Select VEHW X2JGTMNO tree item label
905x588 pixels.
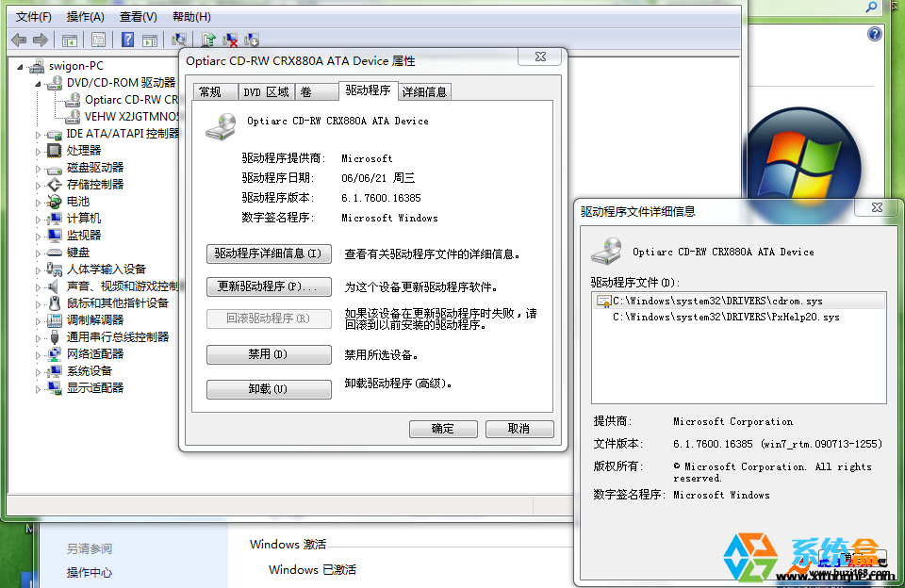tap(132, 117)
